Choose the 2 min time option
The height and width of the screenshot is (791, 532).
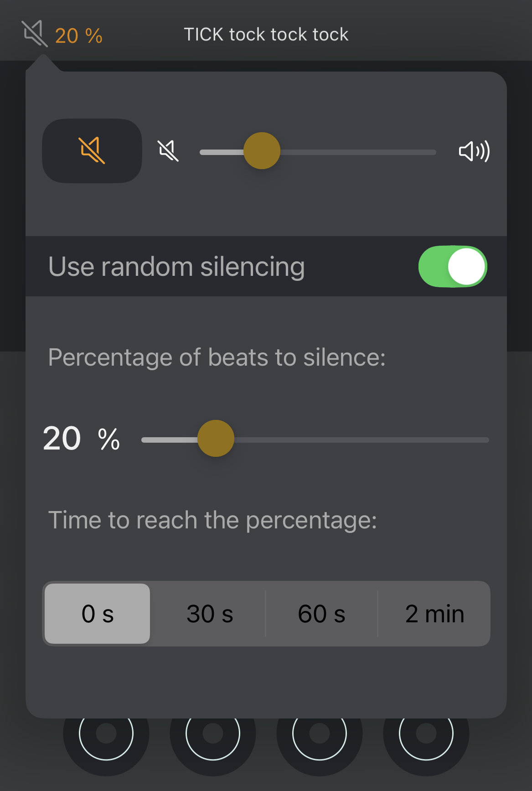tap(434, 614)
